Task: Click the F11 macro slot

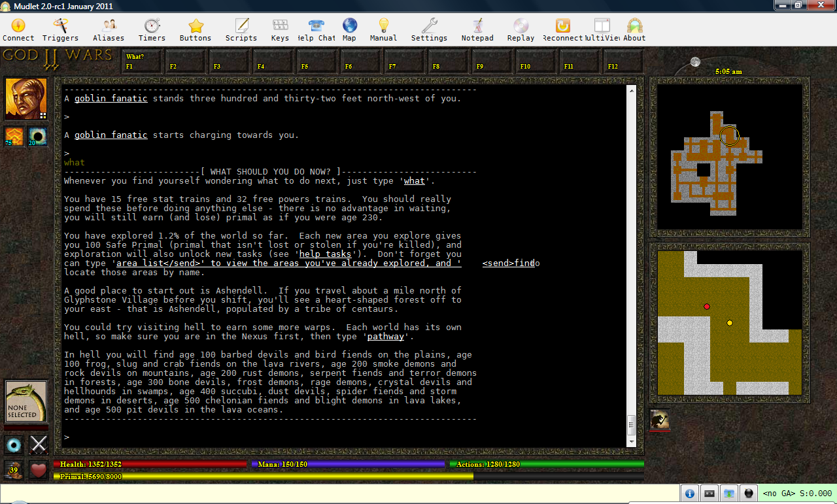Action: (x=580, y=61)
